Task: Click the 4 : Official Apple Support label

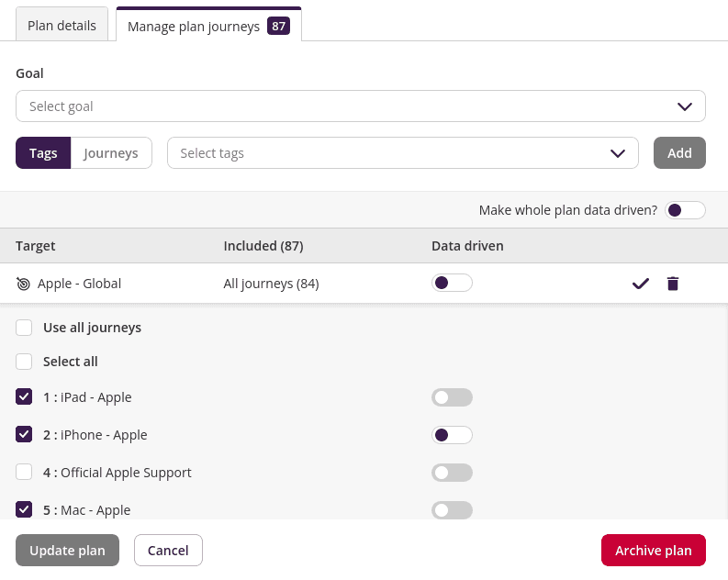Action: [117, 473]
